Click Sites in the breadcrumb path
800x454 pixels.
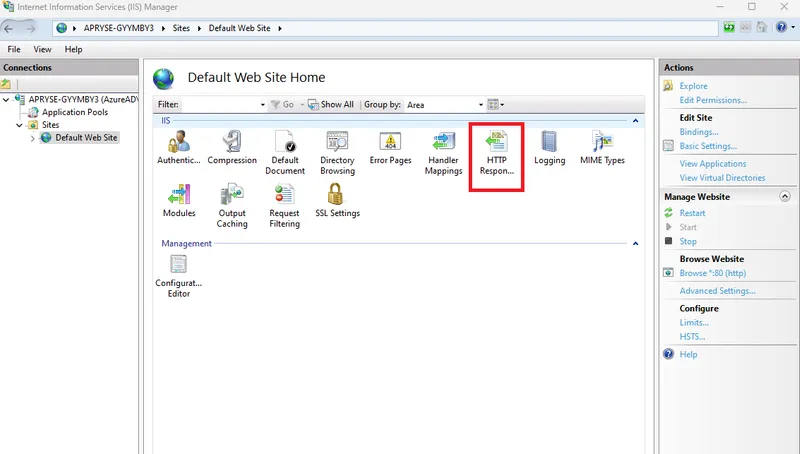pyautogui.click(x=181, y=28)
